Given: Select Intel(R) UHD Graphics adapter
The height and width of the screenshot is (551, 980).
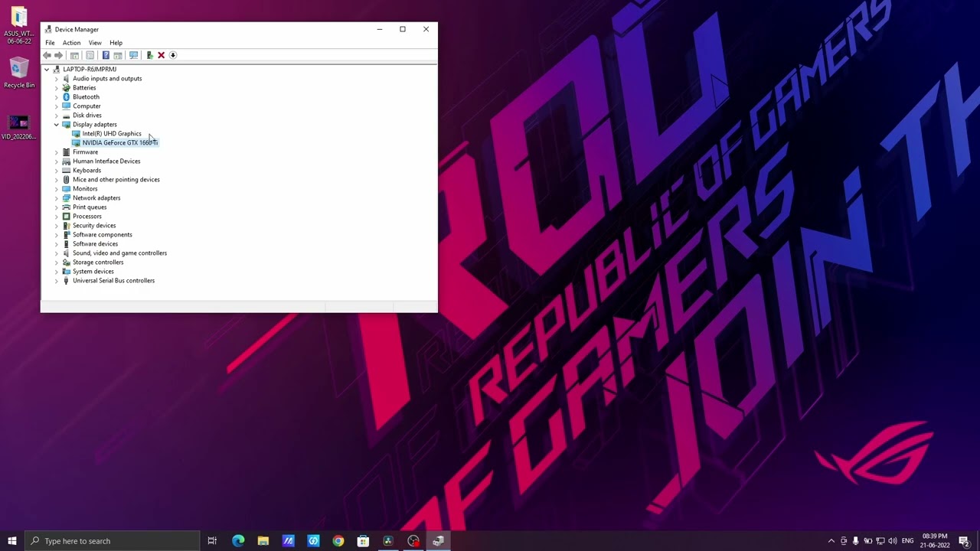Looking at the screenshot, I should [x=112, y=134].
